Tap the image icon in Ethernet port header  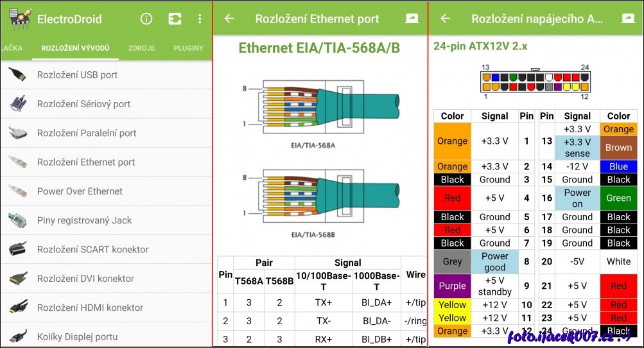point(412,19)
